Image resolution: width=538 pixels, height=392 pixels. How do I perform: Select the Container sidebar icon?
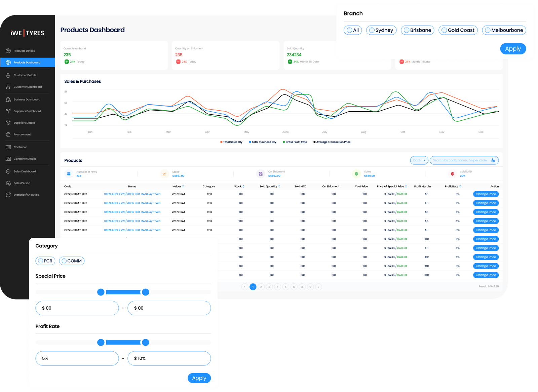click(x=8, y=147)
